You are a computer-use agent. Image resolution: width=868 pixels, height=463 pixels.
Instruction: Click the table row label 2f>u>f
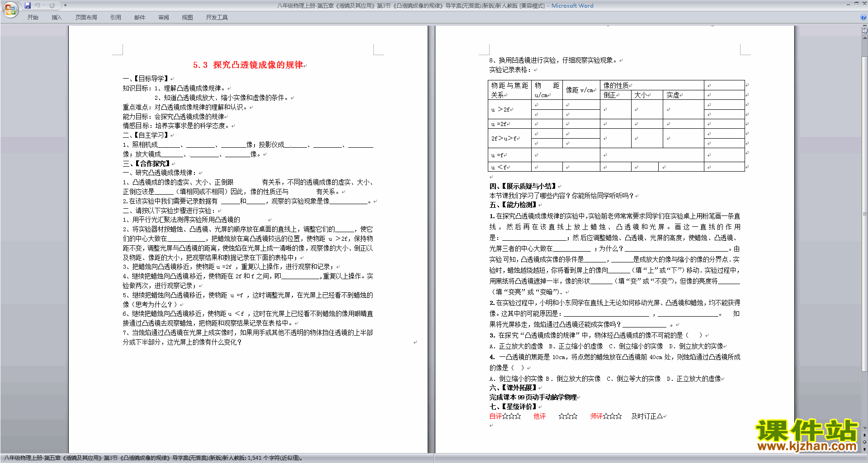(509, 138)
